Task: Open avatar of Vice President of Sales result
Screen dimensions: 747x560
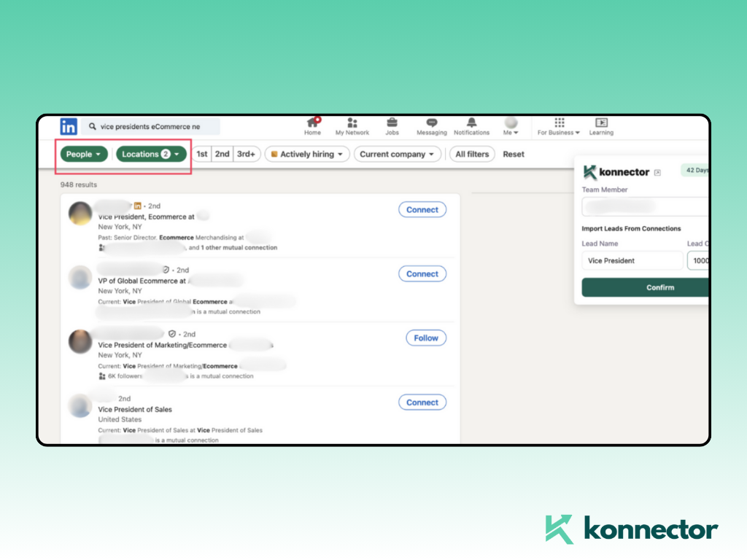Action: tap(80, 406)
